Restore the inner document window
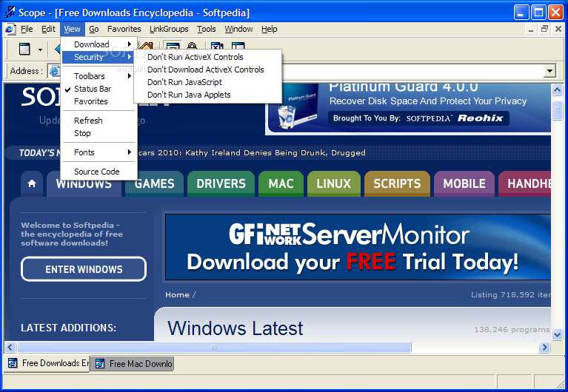 click(x=544, y=30)
